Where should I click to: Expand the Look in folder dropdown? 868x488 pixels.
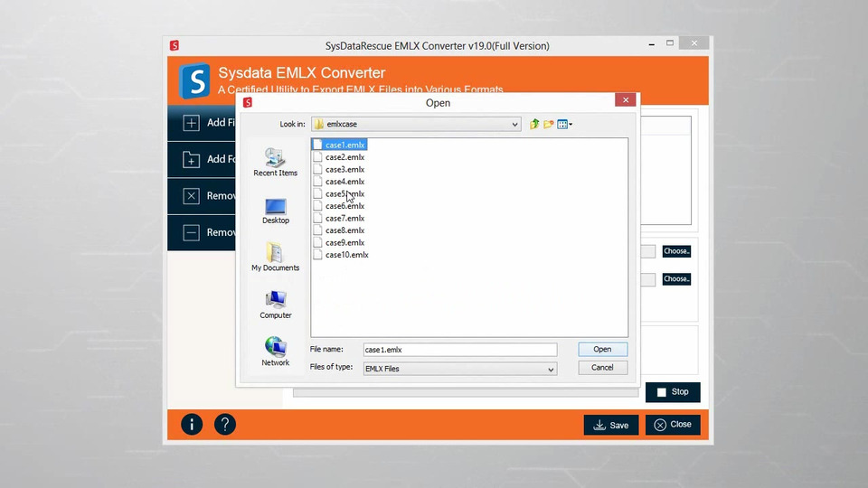click(514, 125)
